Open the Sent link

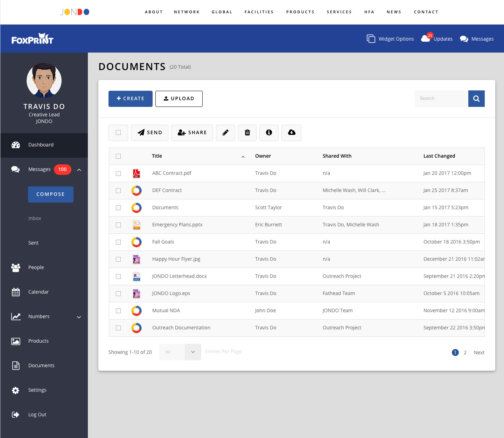pos(33,243)
